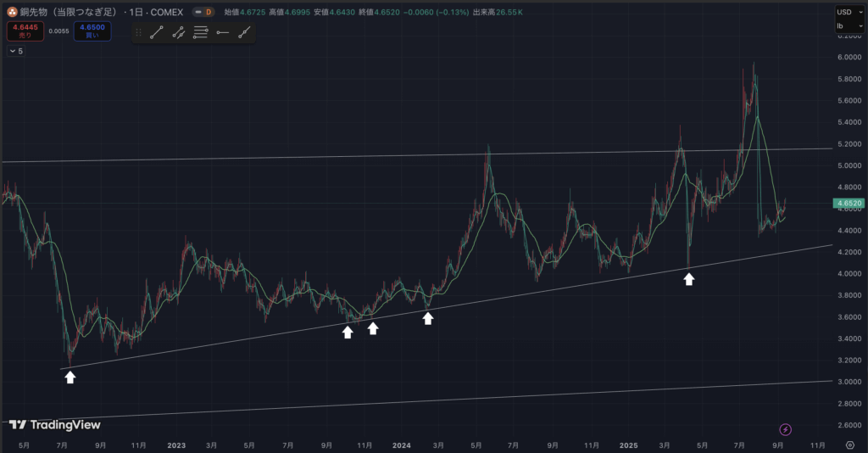Toggle the D delayed-data indicator pill
This screenshot has height=453, width=868.
[x=203, y=13]
